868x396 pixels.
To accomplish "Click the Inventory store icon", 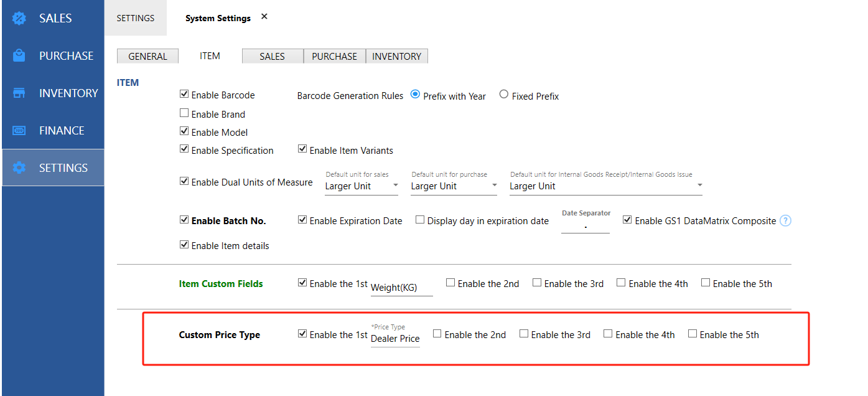I will (x=19, y=93).
